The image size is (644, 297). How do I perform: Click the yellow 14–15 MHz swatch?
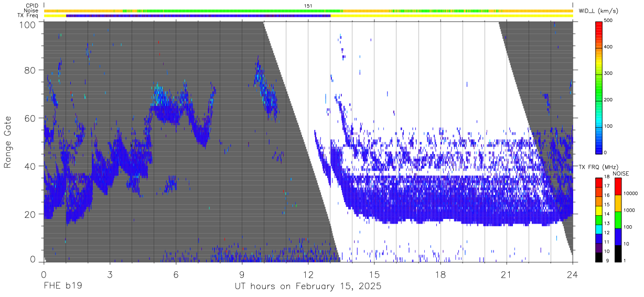click(599, 210)
